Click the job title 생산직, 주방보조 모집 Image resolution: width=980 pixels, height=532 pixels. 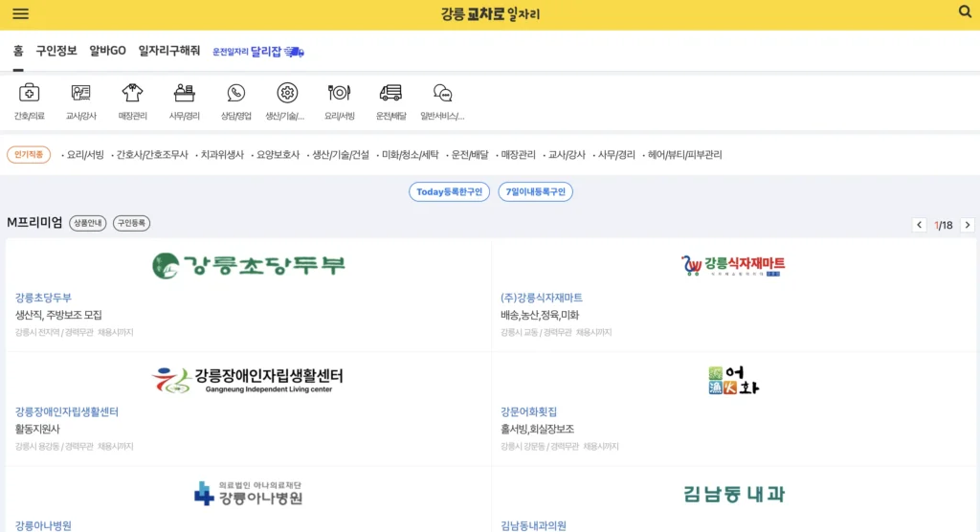coord(58,315)
